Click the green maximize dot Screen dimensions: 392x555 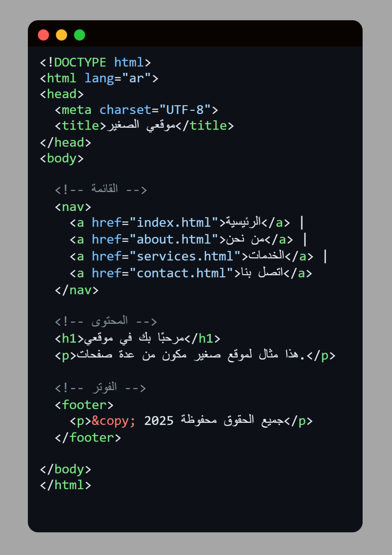coord(80,35)
